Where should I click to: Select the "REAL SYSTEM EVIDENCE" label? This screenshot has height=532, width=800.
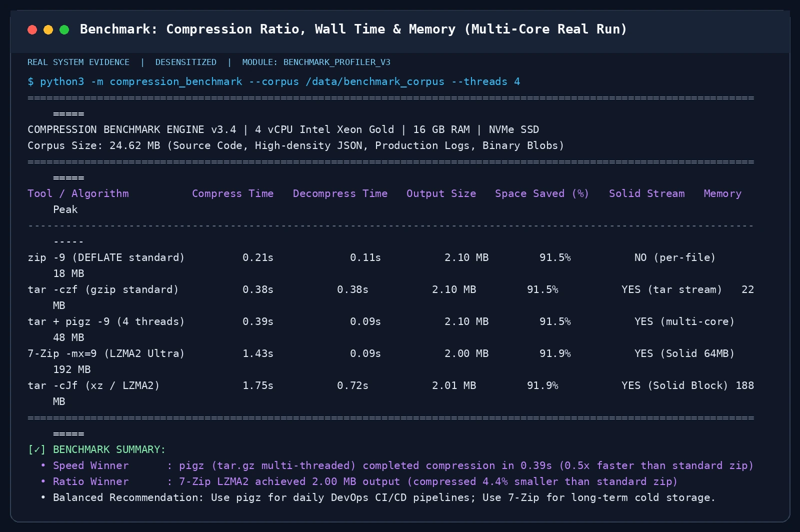point(78,62)
